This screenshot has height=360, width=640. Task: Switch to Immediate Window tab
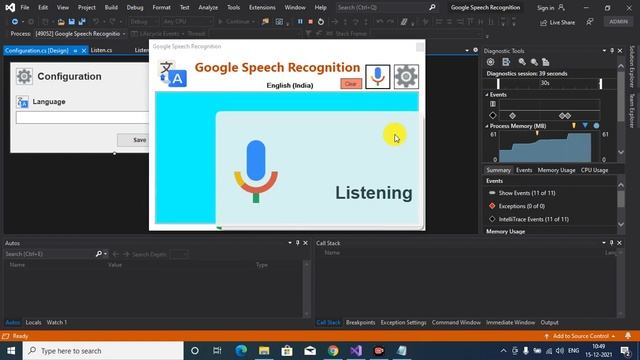click(x=510, y=322)
